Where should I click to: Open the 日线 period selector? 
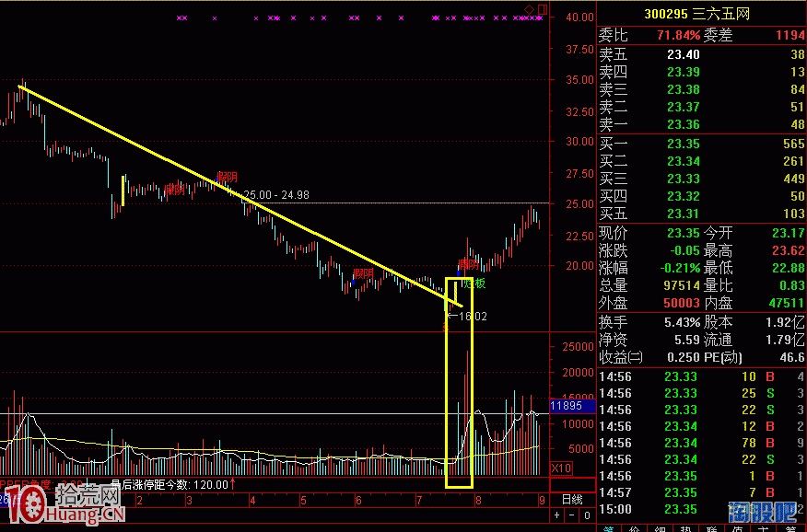click(x=572, y=499)
